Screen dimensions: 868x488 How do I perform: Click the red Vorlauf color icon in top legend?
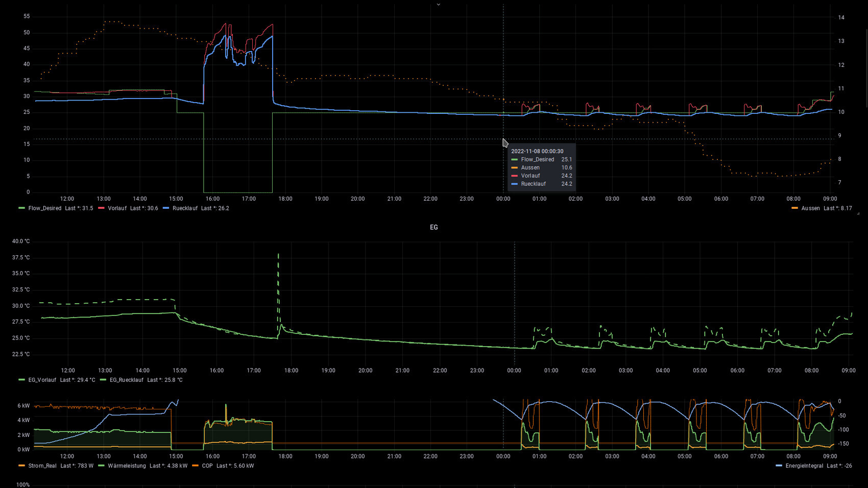(x=101, y=208)
